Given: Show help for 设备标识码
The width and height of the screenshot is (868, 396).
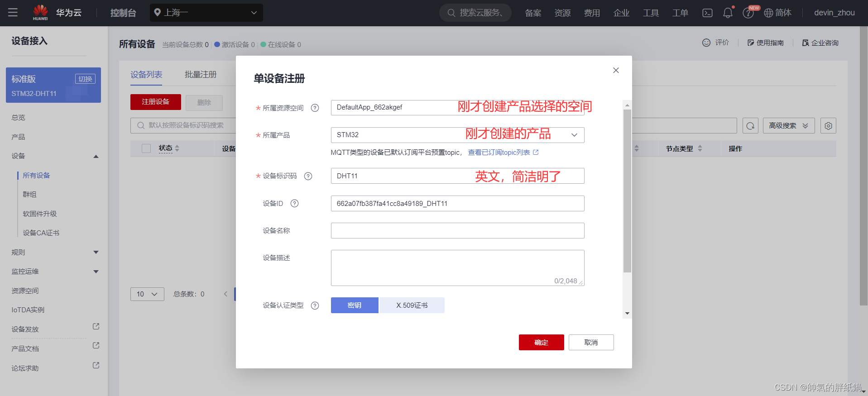Looking at the screenshot, I should [308, 176].
